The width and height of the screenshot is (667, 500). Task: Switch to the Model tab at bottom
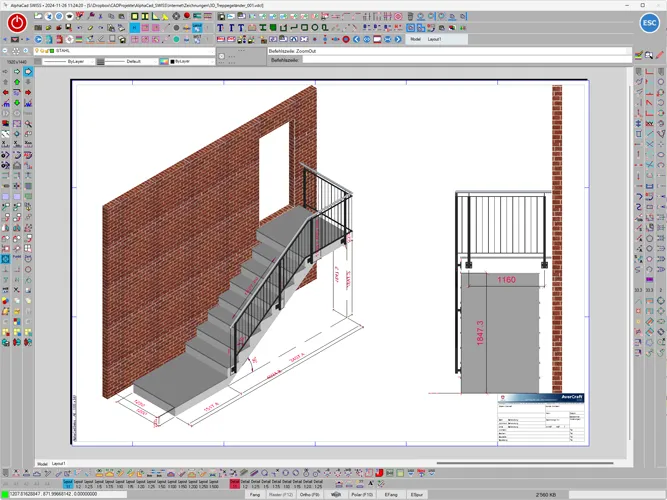tap(43, 464)
